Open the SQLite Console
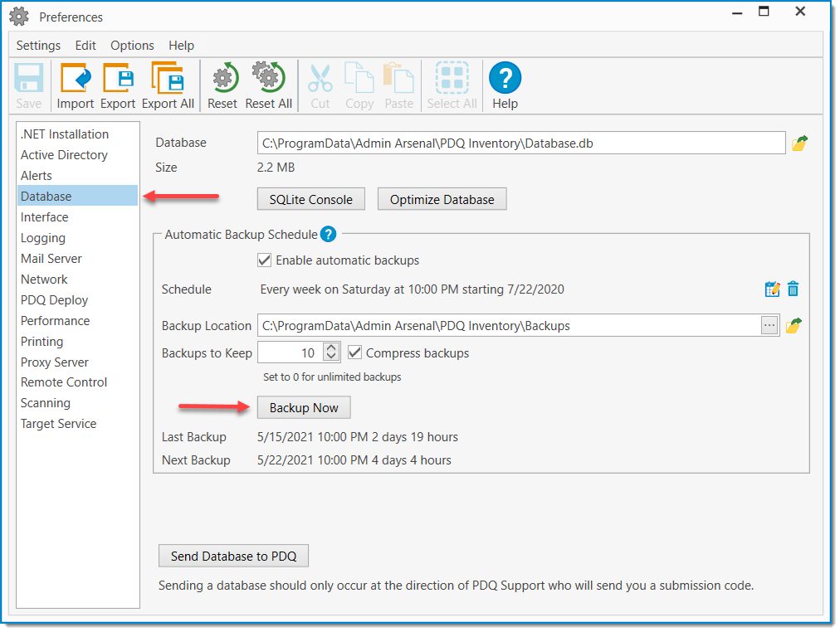The height and width of the screenshot is (632, 840). [310, 199]
